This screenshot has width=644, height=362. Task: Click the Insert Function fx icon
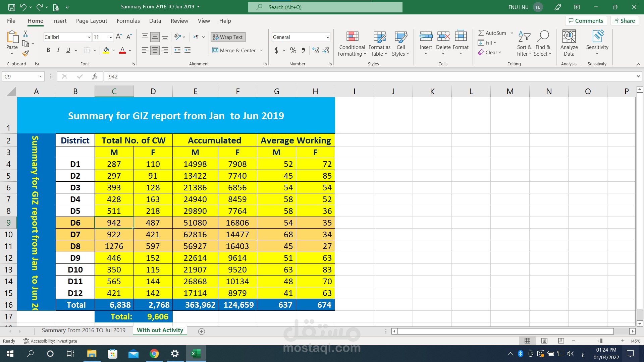95,76
